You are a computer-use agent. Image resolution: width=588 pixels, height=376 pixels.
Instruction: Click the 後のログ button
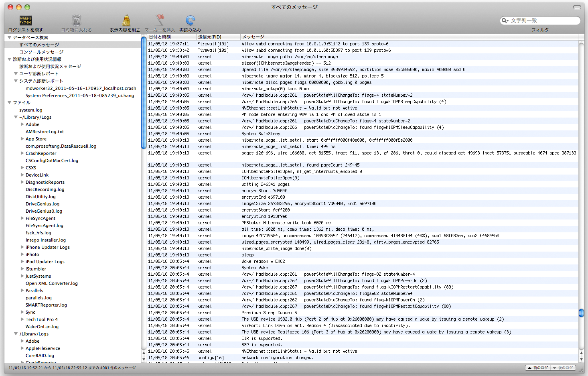(564, 368)
